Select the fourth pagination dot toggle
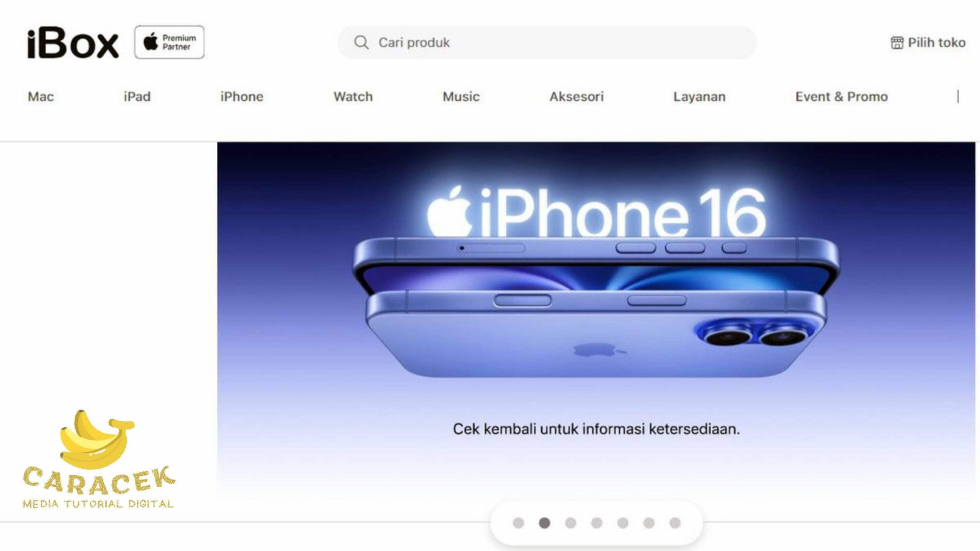This screenshot has height=551, width=980. [596, 523]
